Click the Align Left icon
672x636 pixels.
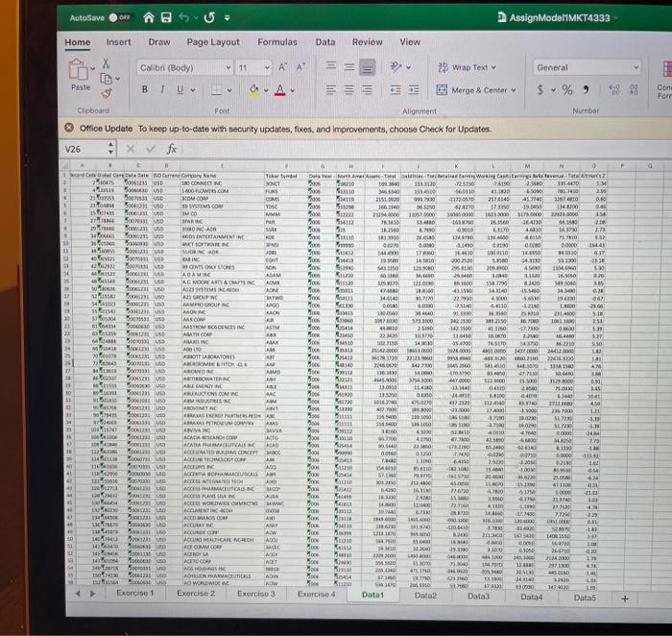click(x=331, y=89)
